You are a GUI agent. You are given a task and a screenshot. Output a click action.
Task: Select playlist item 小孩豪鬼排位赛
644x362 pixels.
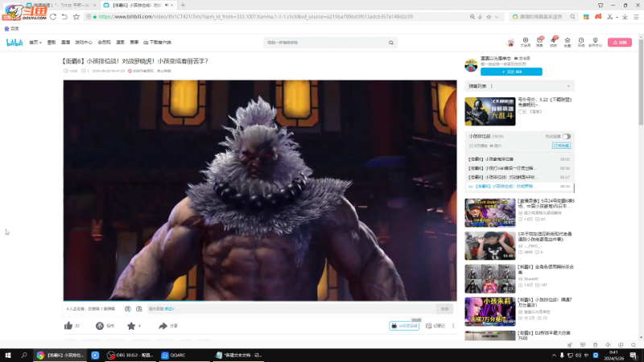coord(519,159)
